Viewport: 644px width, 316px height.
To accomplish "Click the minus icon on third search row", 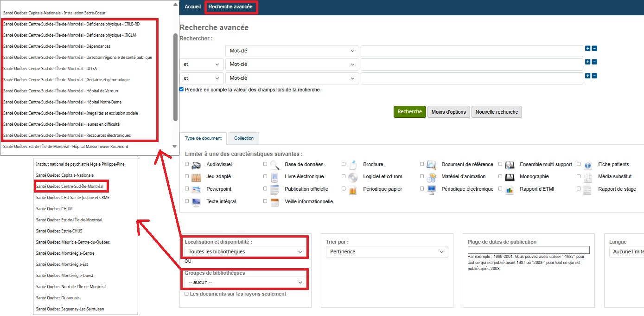I will coord(594,76).
